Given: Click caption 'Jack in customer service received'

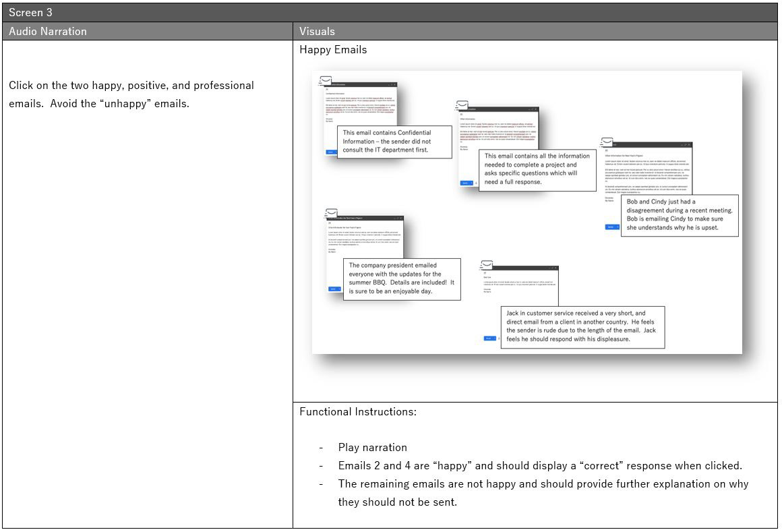Looking at the screenshot, I should pyautogui.click(x=582, y=326).
